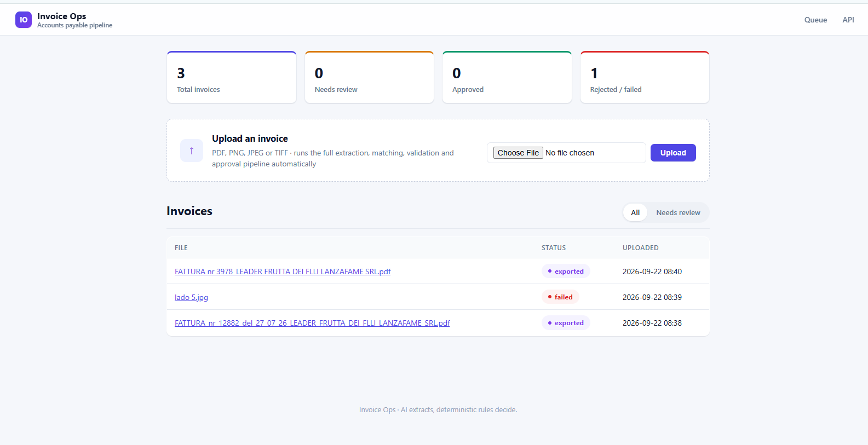Open the lado 5.jpg file link

click(x=191, y=297)
